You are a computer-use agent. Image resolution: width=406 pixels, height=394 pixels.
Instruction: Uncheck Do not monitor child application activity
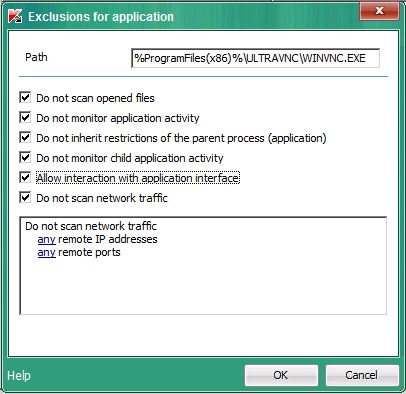pyautogui.click(x=25, y=158)
